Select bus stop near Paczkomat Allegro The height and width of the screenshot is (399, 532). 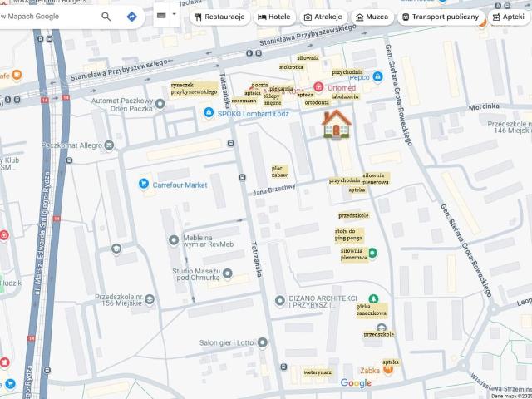click(69, 160)
